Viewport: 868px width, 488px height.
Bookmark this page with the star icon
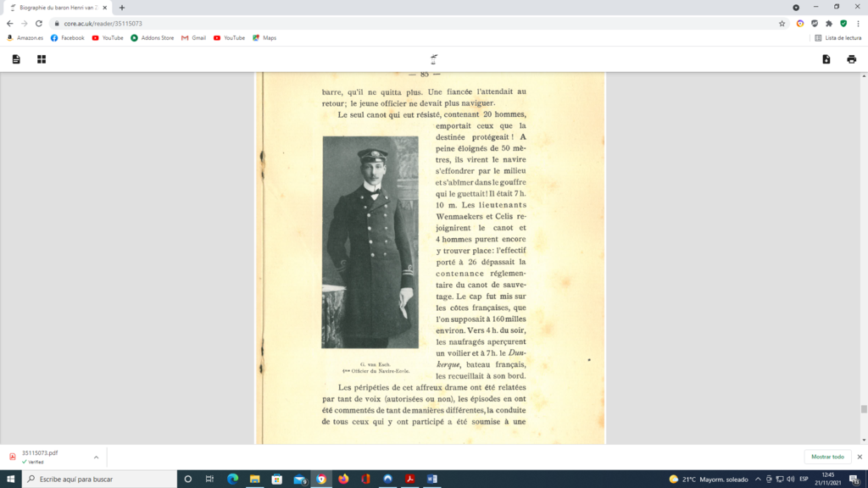point(782,23)
